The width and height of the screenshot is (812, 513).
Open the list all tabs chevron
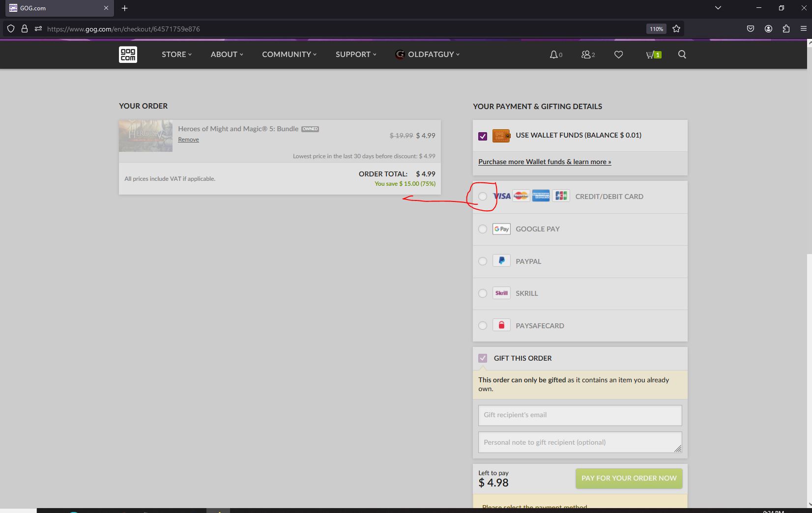(x=718, y=8)
